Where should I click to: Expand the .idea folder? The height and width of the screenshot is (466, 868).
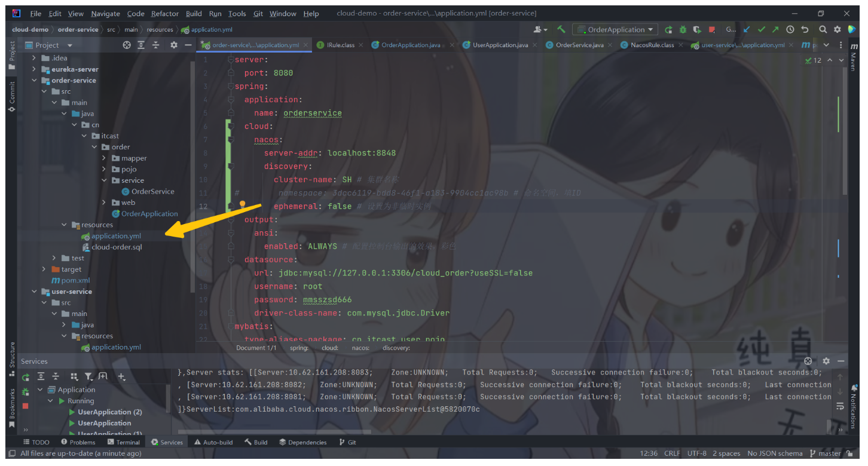(x=35, y=58)
